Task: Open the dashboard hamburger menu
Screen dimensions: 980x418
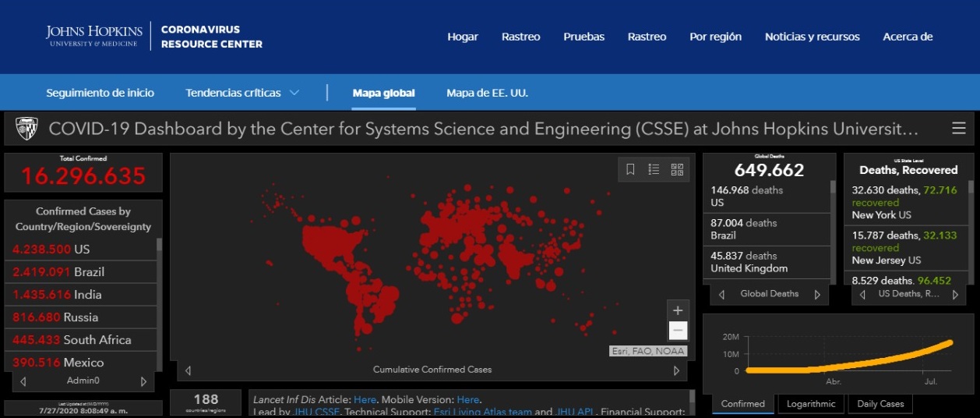Action: pos(959,129)
